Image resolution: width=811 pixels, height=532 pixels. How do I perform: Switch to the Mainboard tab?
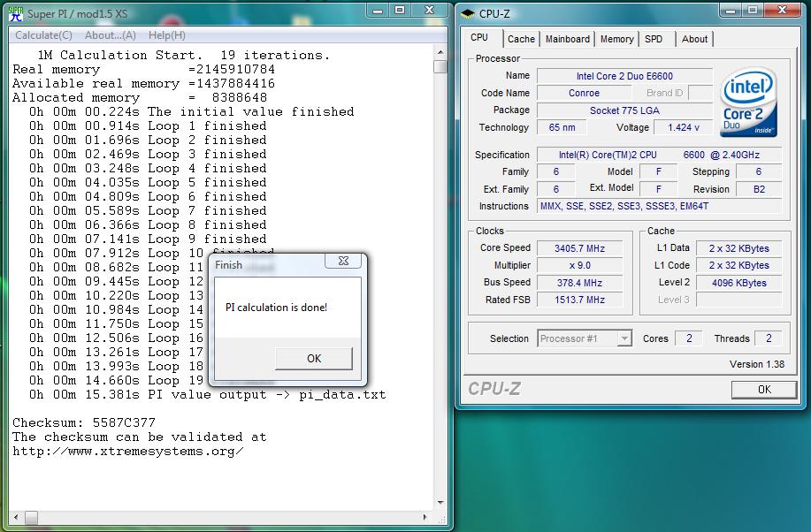coord(567,39)
